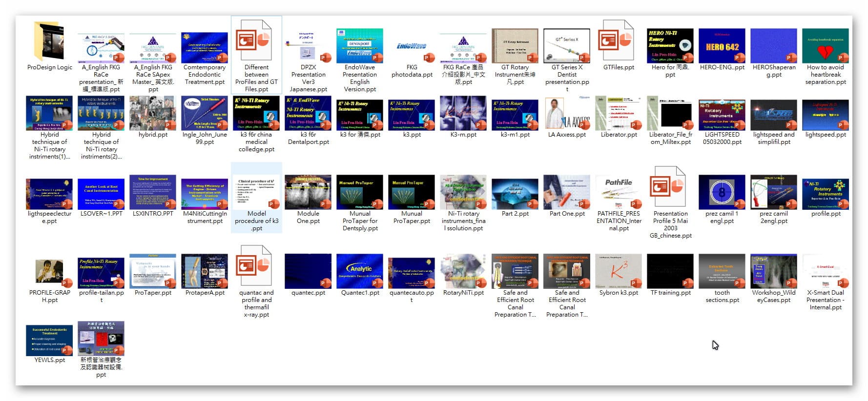Select the ProDesign Logic folder
868x401 pixels.
pos(49,42)
